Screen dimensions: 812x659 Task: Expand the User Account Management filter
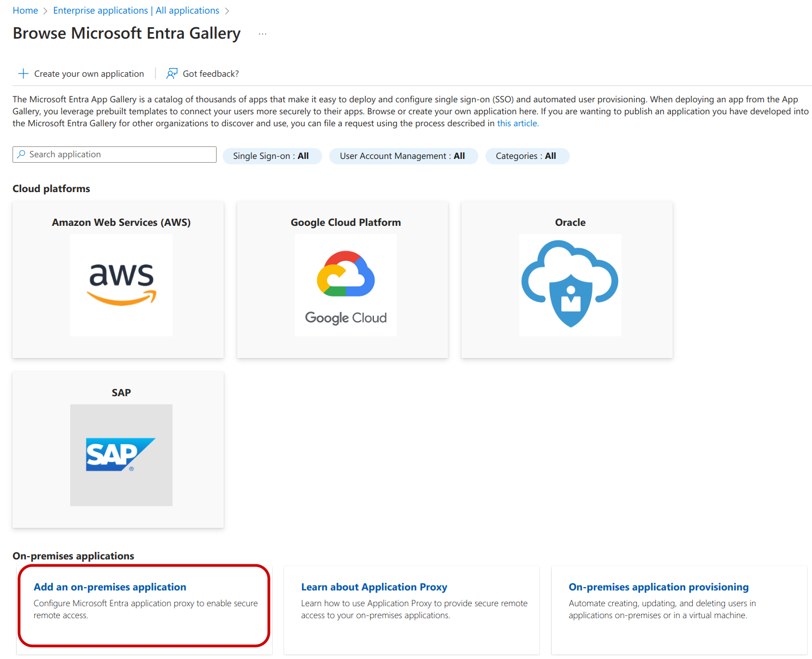click(x=403, y=156)
